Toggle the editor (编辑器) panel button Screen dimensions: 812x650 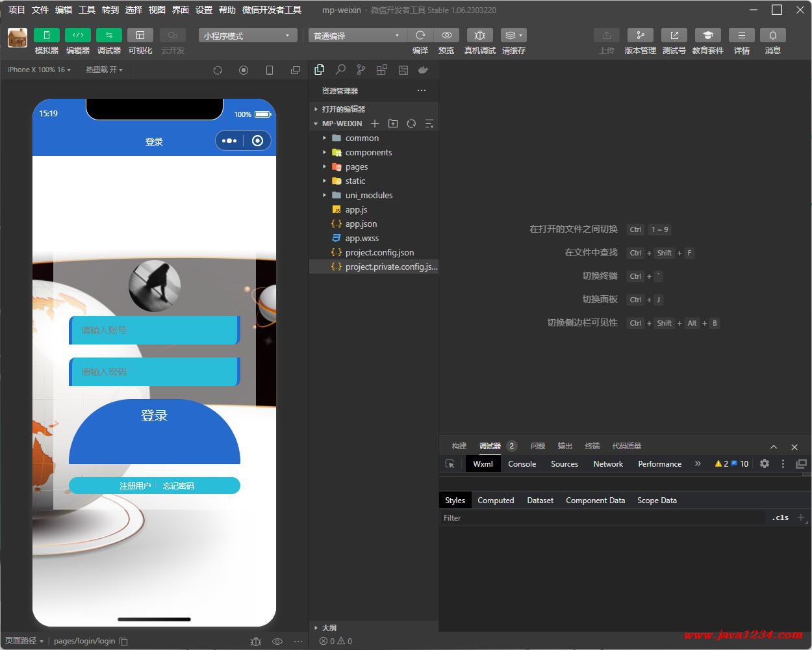pos(77,35)
